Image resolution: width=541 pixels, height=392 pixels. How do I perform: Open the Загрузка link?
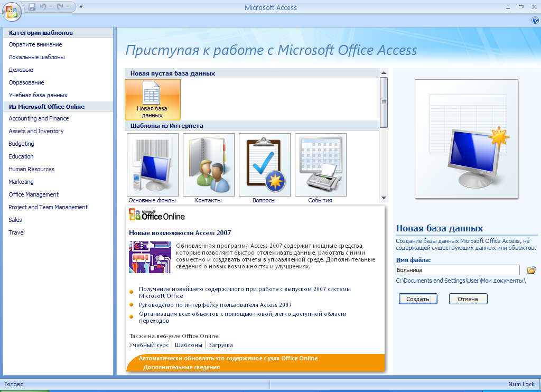tap(221, 345)
